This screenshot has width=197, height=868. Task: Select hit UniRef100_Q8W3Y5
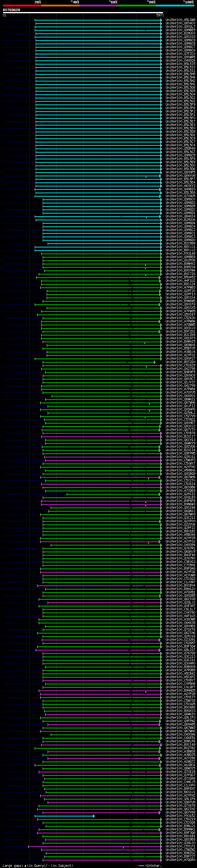[180, 768]
